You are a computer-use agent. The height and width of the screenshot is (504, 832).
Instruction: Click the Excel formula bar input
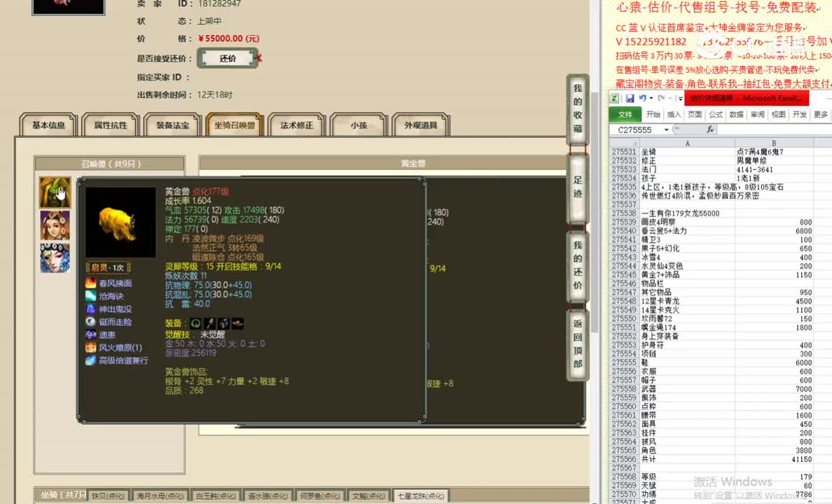click(775, 129)
